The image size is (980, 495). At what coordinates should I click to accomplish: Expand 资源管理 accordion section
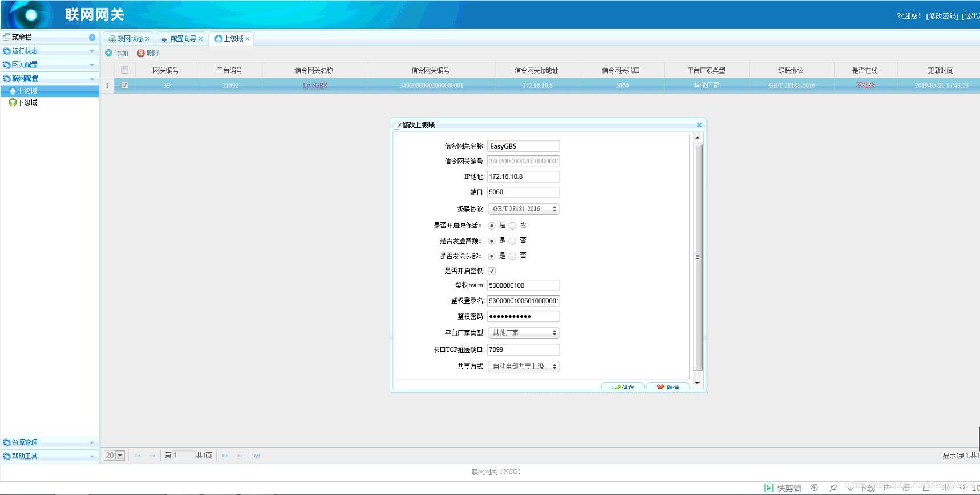[50, 442]
